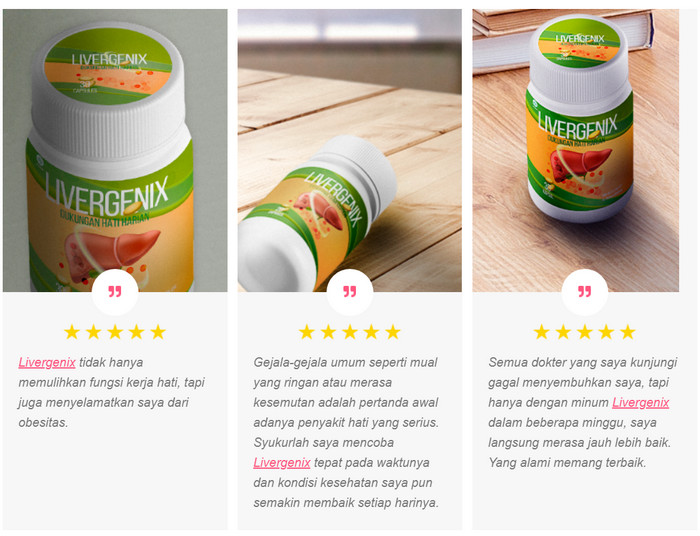This screenshot has height=536, width=700.
Task: Click the review text mentioning obesitas
Action: coord(112,392)
